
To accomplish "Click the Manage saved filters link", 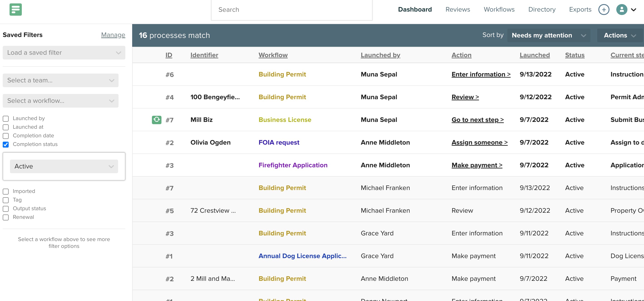I will click(113, 35).
